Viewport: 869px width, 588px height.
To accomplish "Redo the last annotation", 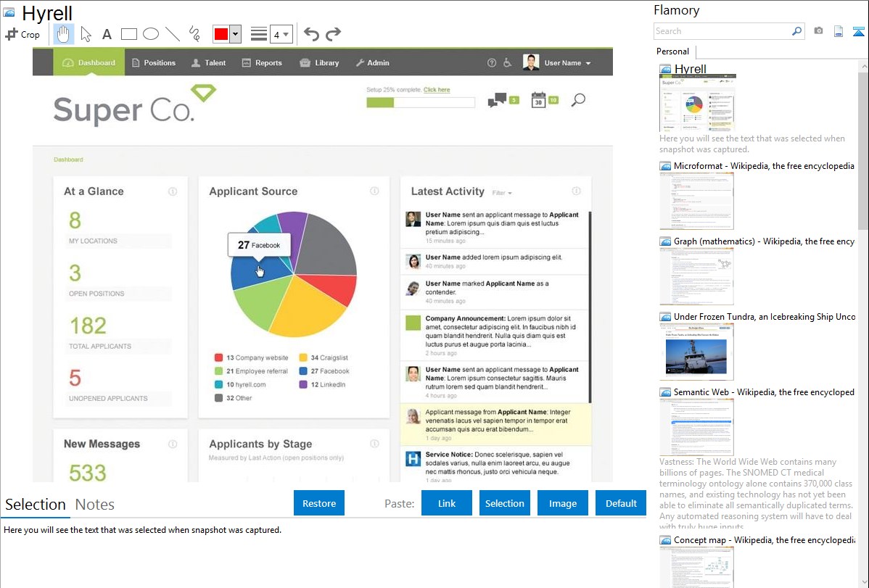I will (333, 34).
